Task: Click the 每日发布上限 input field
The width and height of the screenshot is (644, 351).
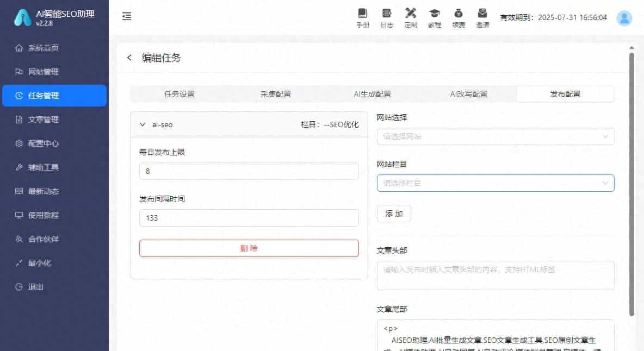Action: click(x=249, y=171)
